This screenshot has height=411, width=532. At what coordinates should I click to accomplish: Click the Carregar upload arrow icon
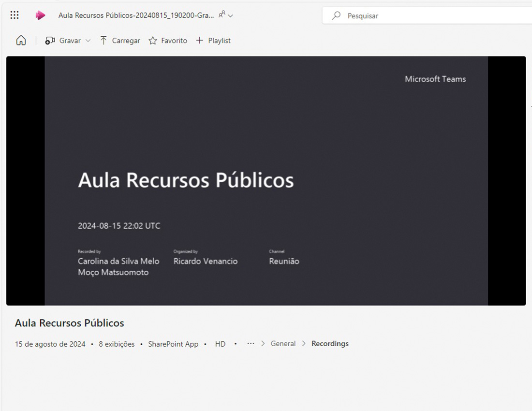coord(103,40)
